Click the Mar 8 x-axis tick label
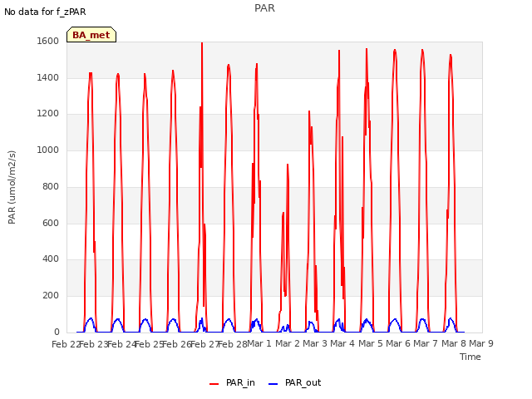This screenshot has width=532, height=399. 454,343
